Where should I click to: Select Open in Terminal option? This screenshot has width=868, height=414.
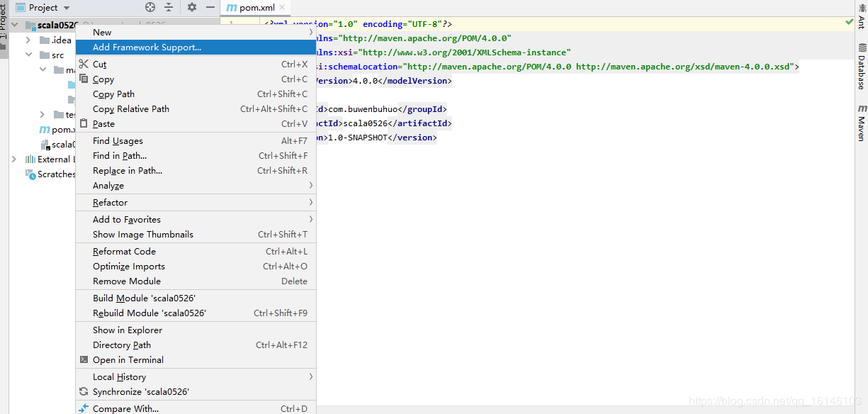coord(128,360)
